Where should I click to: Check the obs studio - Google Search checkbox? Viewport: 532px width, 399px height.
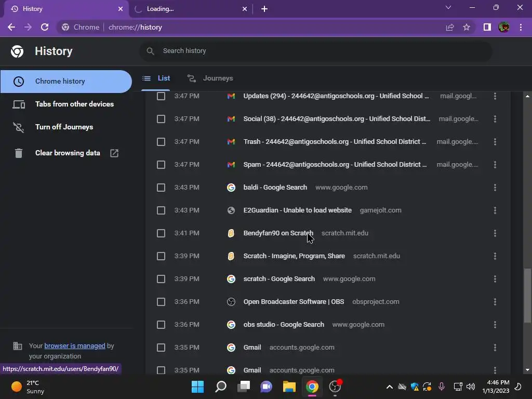pyautogui.click(x=161, y=325)
